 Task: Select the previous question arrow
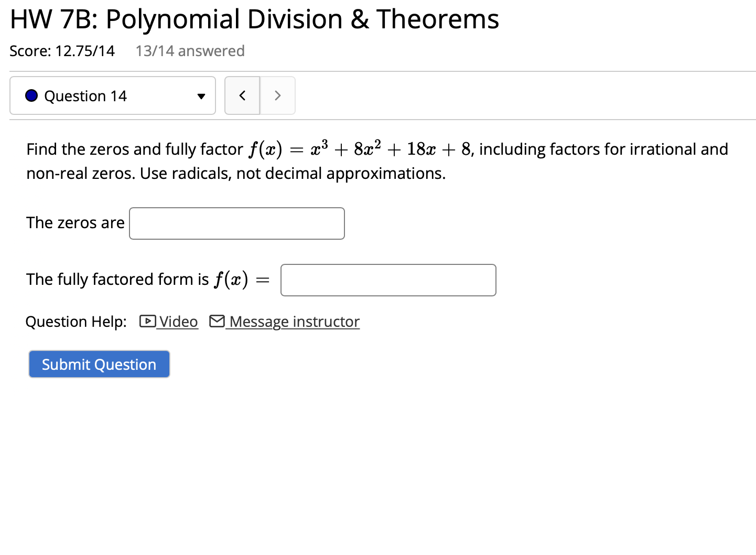pos(242,95)
